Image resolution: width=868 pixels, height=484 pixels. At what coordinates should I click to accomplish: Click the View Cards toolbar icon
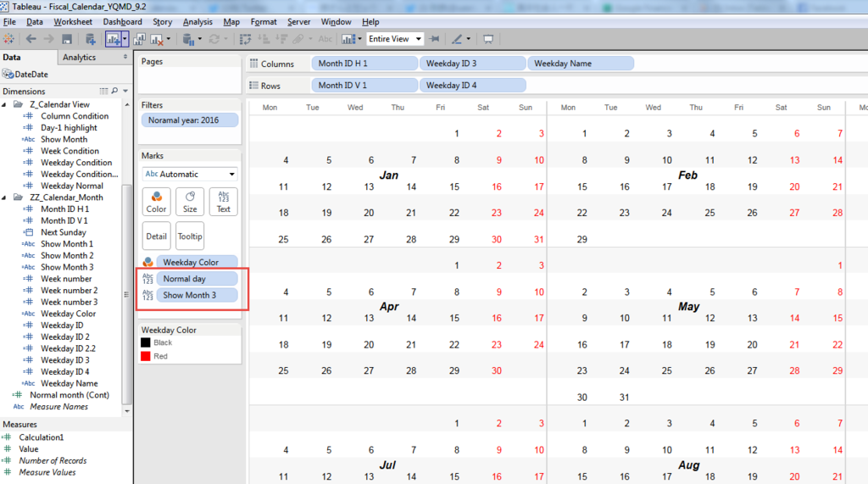pyautogui.click(x=348, y=39)
